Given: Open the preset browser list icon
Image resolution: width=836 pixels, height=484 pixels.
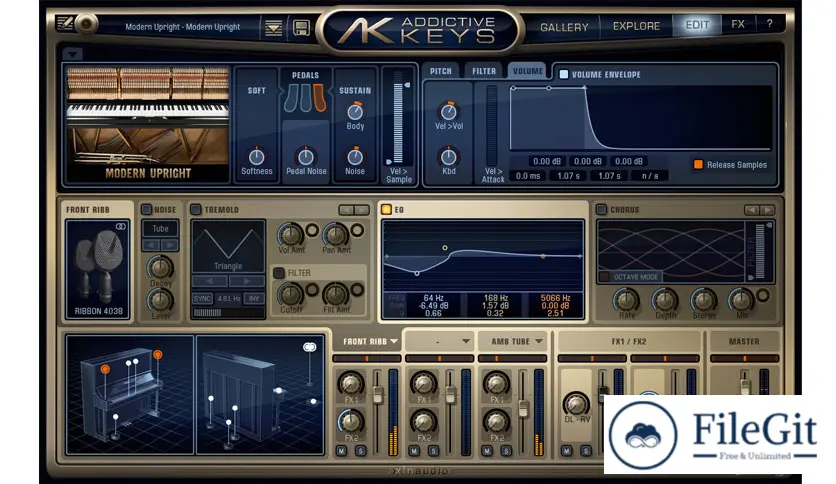Looking at the screenshot, I should (274, 28).
